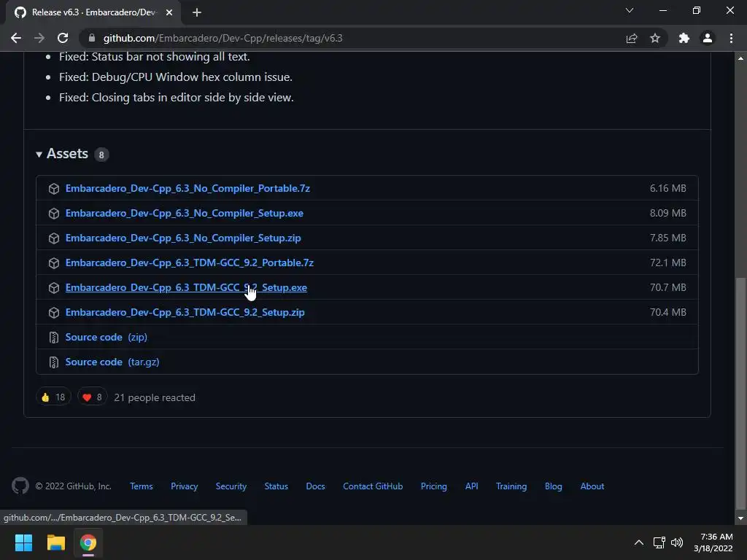
Task: Show hidden system tray icons
Action: coord(639,542)
